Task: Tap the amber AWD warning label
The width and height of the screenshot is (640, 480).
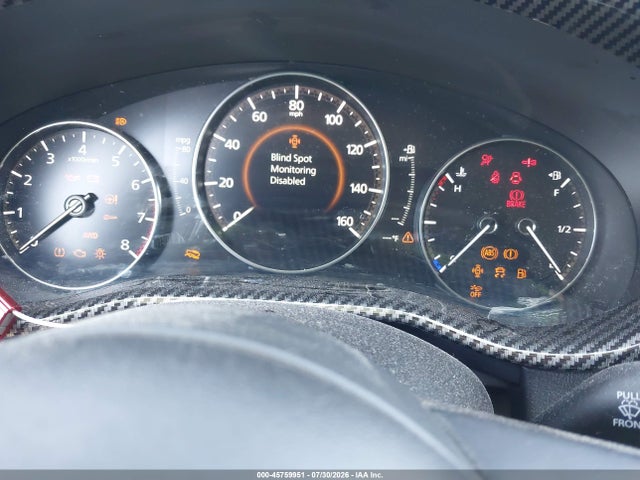Action: [x=91, y=236]
